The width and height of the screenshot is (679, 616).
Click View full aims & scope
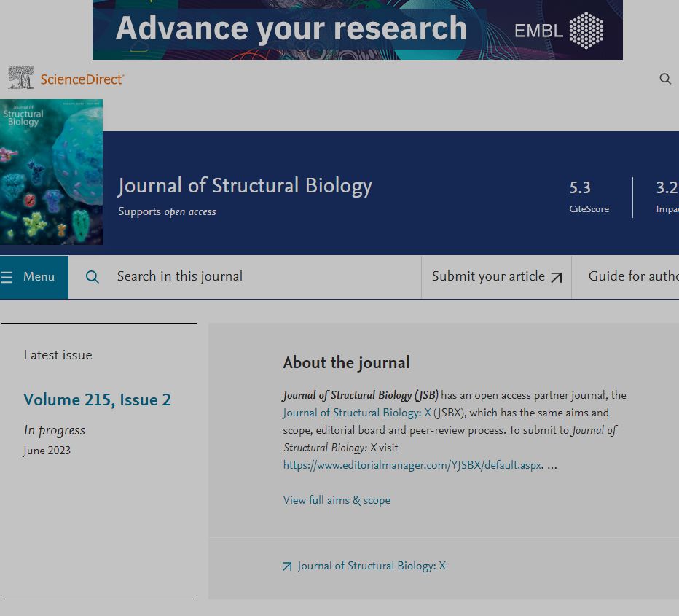pos(337,500)
